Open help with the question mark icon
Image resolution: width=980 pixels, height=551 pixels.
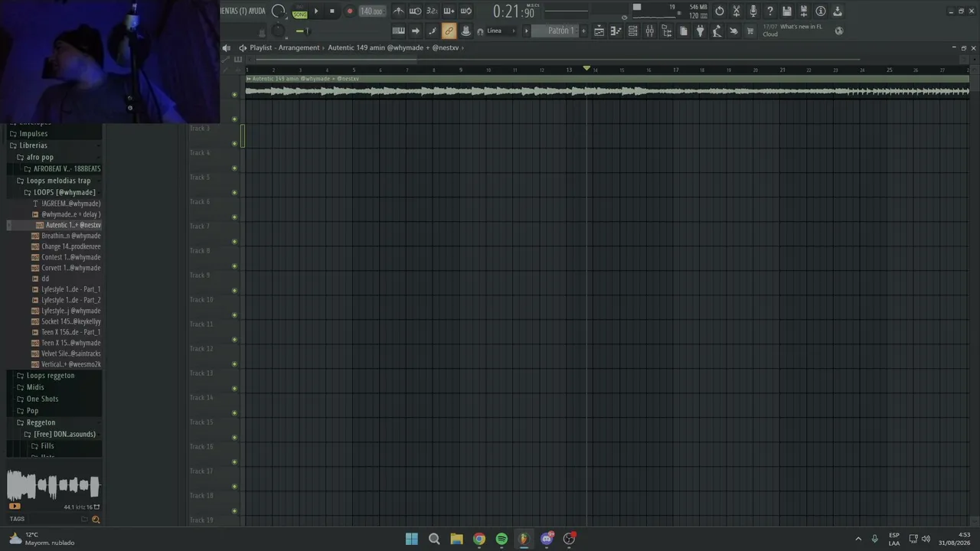point(770,11)
